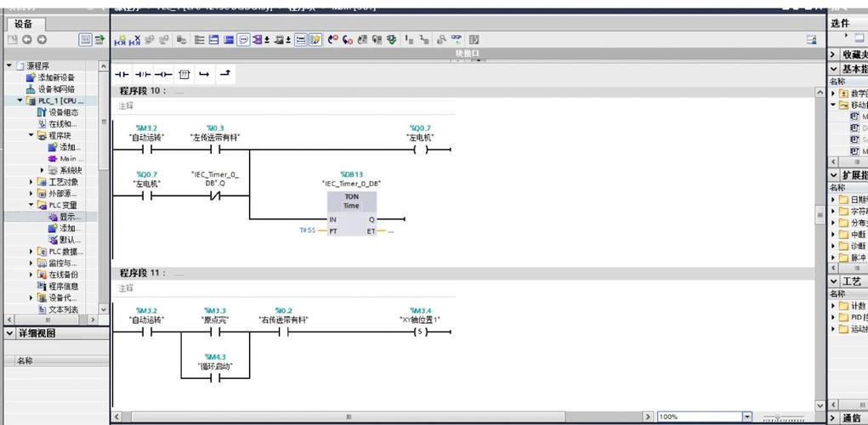Click the insert network toolbar icon

pyautogui.click(x=120, y=40)
